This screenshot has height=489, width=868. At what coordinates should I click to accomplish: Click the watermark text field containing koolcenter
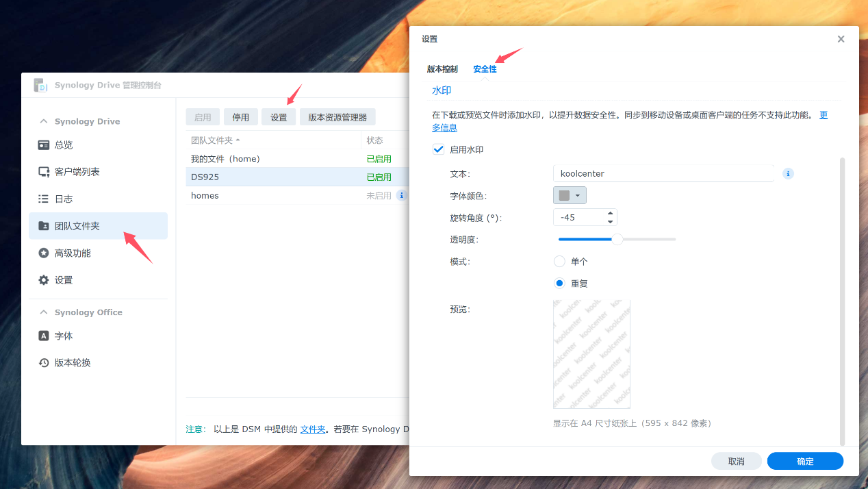(x=663, y=173)
